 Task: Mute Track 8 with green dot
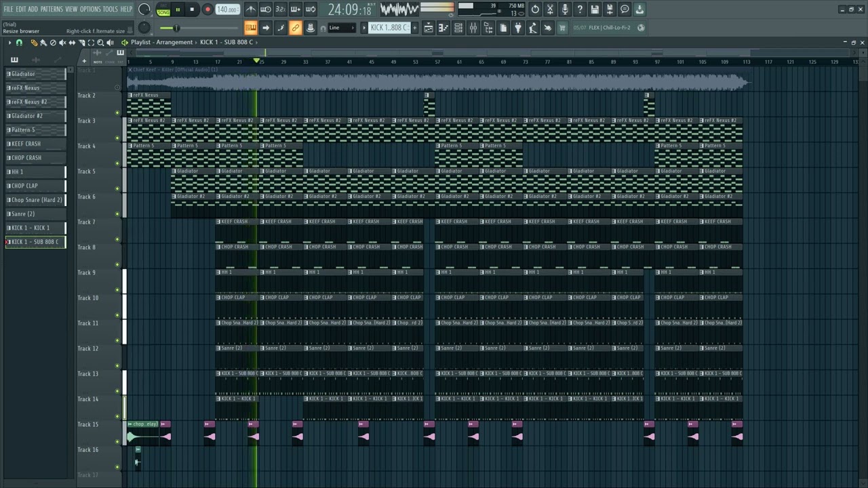point(117,264)
